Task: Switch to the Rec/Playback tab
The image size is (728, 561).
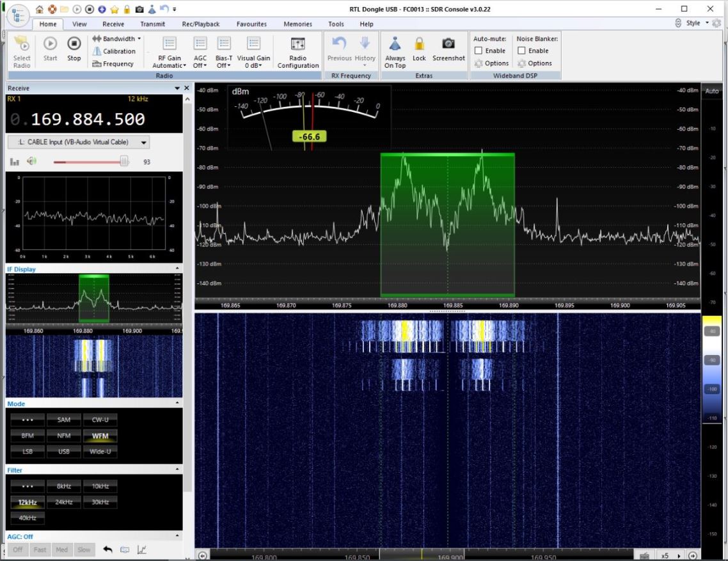Action: point(201,24)
